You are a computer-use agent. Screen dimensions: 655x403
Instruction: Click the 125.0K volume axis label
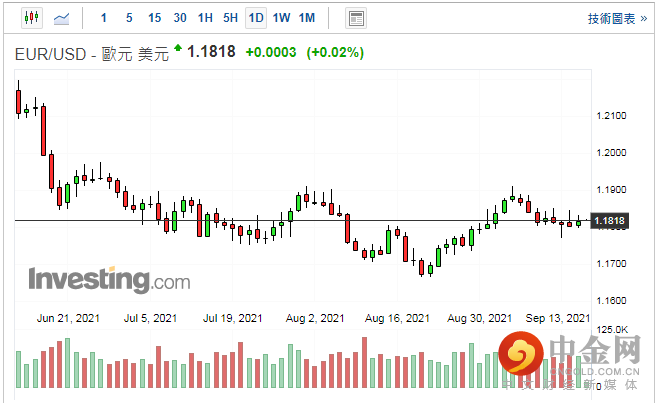(612, 330)
